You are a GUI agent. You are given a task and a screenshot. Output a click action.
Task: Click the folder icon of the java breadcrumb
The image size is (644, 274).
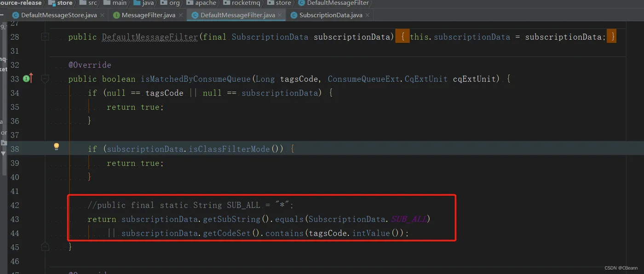click(x=136, y=3)
